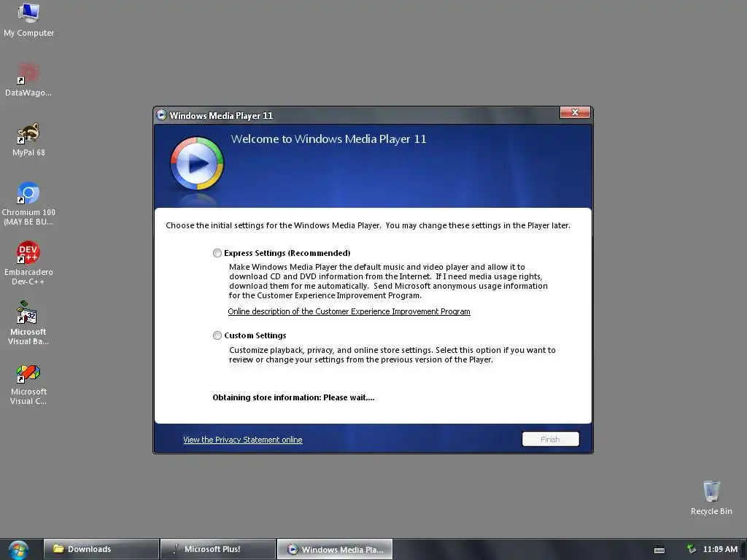View the Privacy Statement online link
Screen dimensions: 747x560
point(242,440)
